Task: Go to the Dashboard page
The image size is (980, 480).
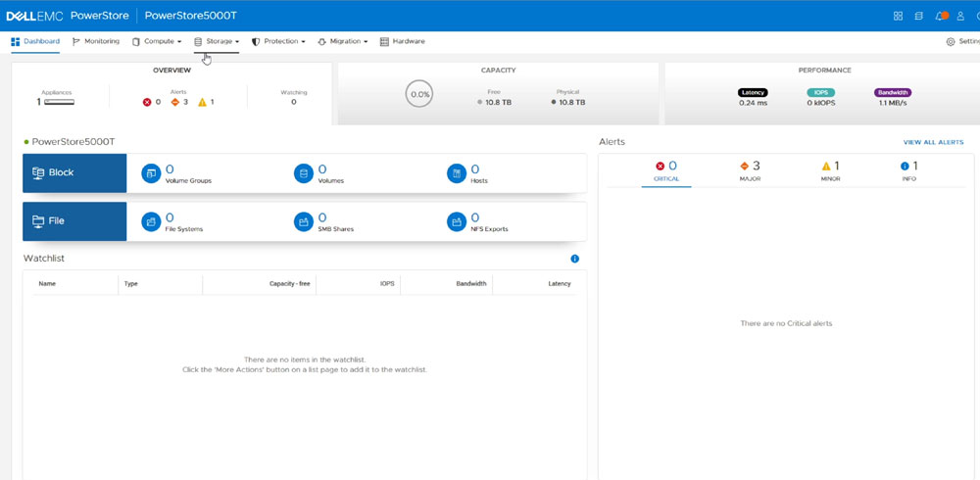Action: pyautogui.click(x=35, y=41)
